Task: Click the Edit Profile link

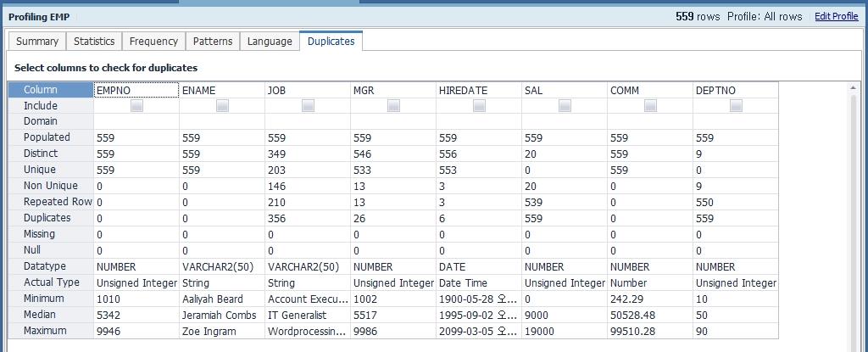Action: [x=836, y=17]
